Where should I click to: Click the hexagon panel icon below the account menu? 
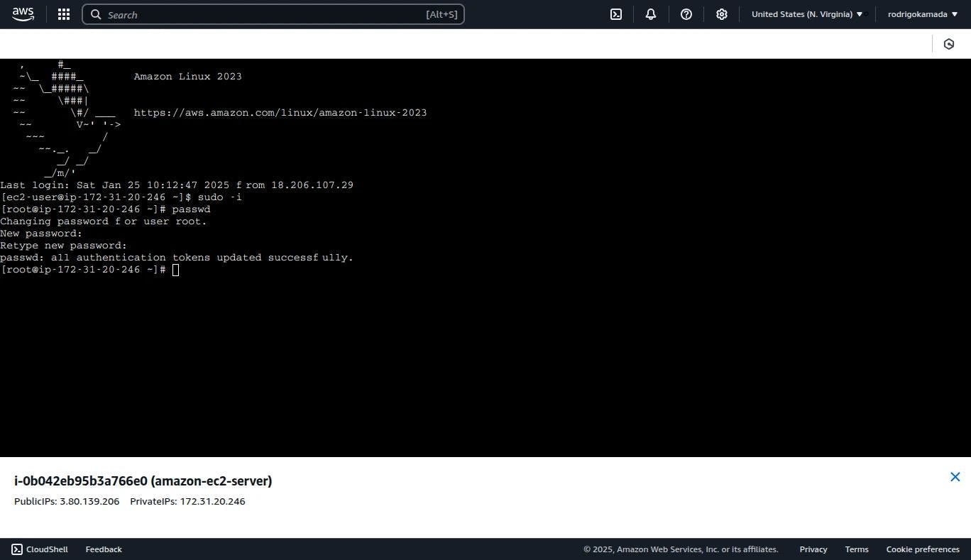point(949,44)
